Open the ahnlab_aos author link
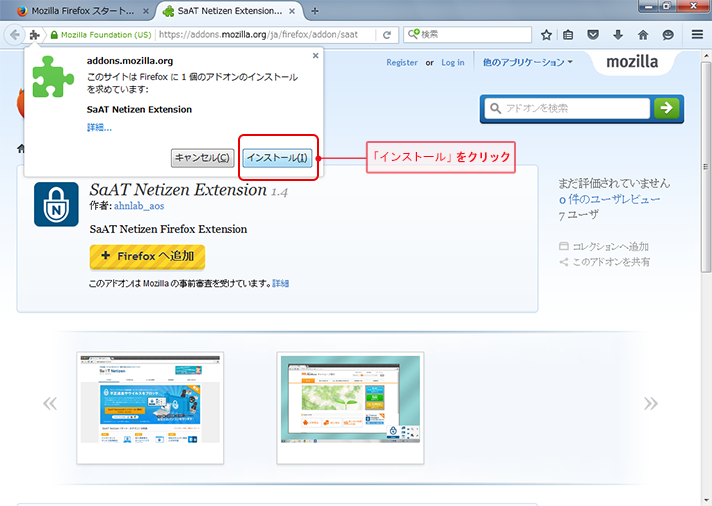 point(139,206)
